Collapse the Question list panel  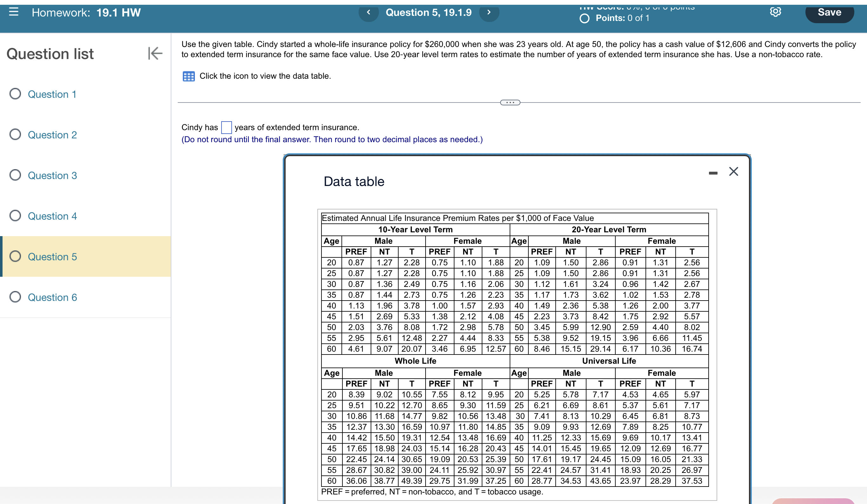click(155, 53)
